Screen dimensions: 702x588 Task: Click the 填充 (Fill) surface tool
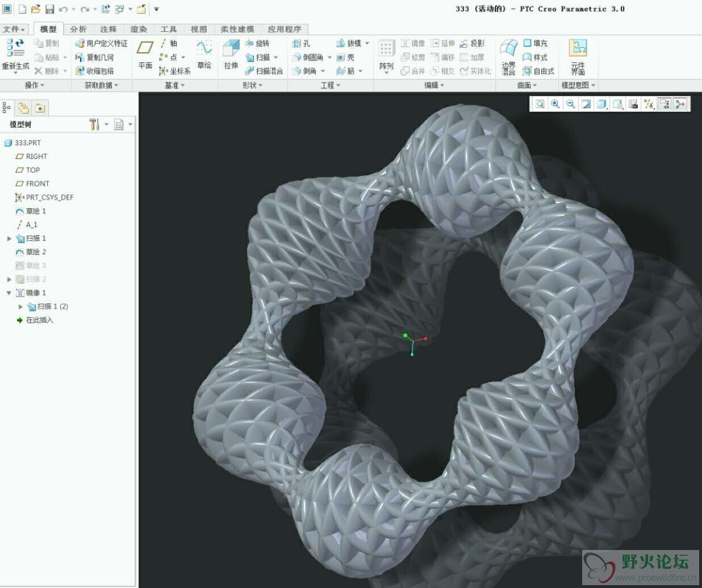[x=535, y=43]
